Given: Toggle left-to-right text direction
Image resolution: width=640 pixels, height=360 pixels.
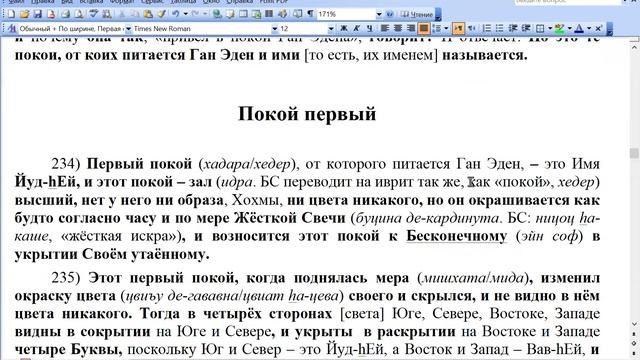Looking at the screenshot, I should coord(458,29).
